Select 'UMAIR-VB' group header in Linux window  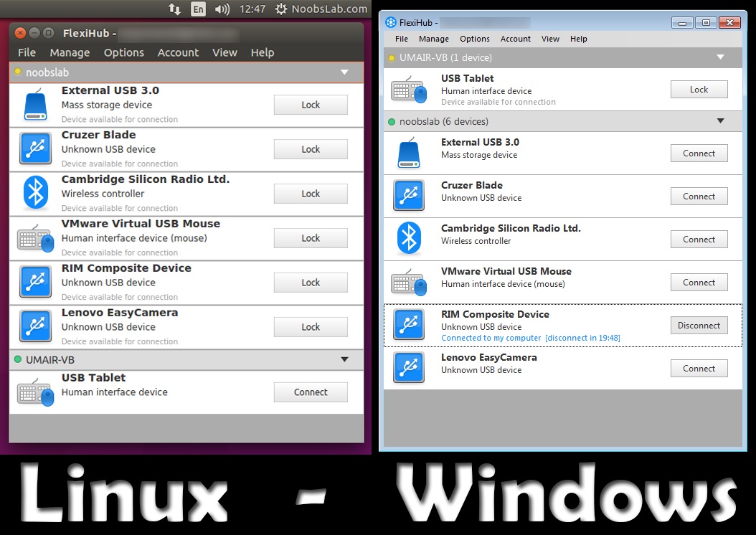(186, 359)
